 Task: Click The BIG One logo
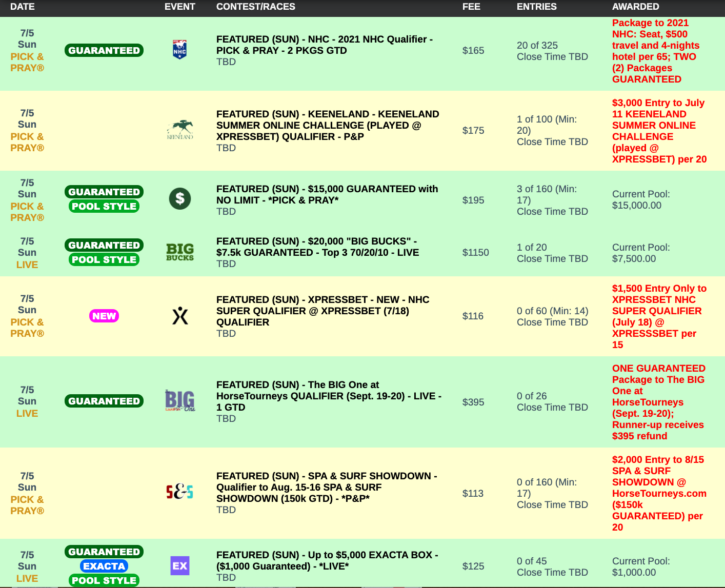point(180,401)
